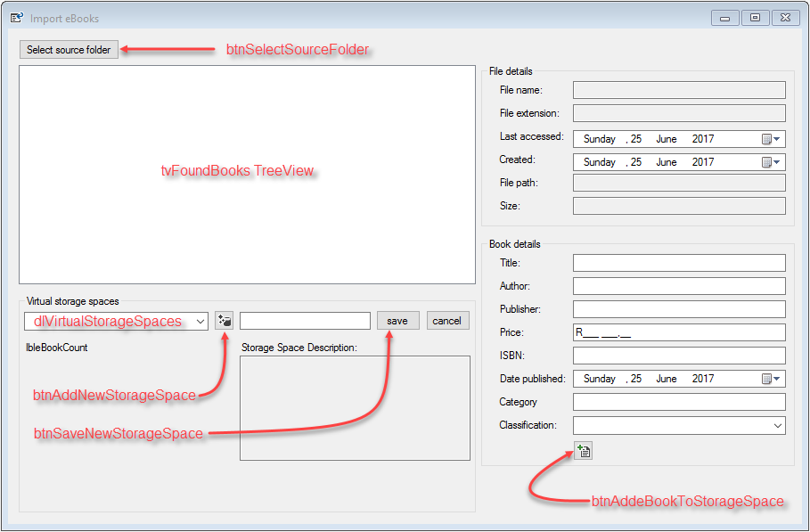Select the year 2017 in Date published

point(703,379)
